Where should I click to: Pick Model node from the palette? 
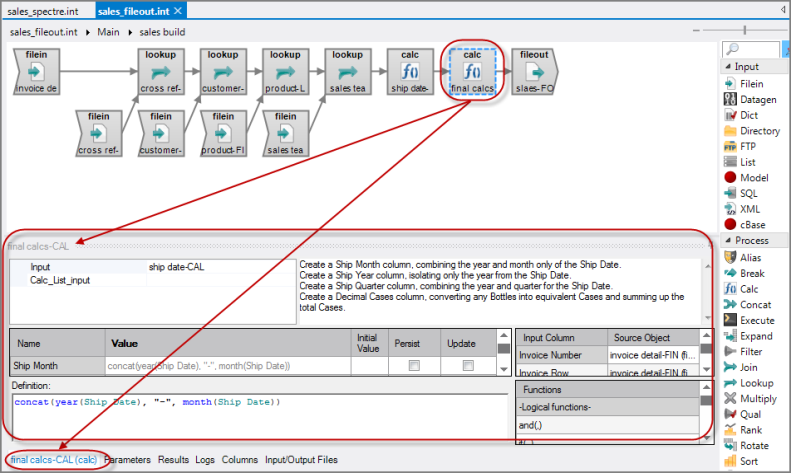point(746,178)
